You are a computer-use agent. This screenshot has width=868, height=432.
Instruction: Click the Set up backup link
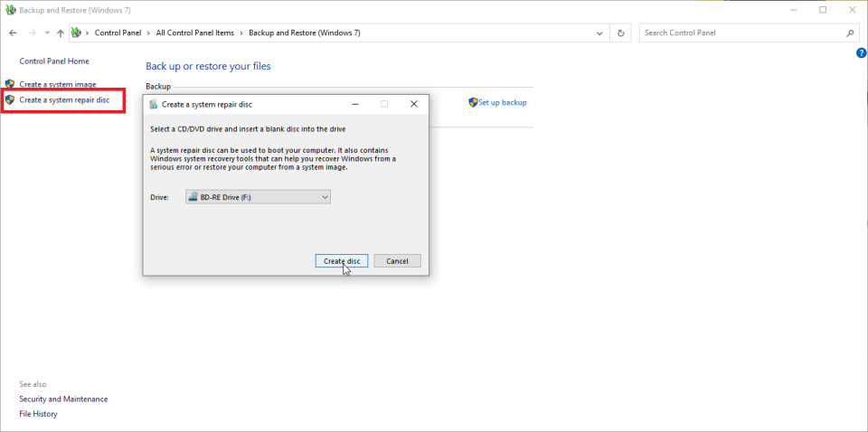click(503, 102)
